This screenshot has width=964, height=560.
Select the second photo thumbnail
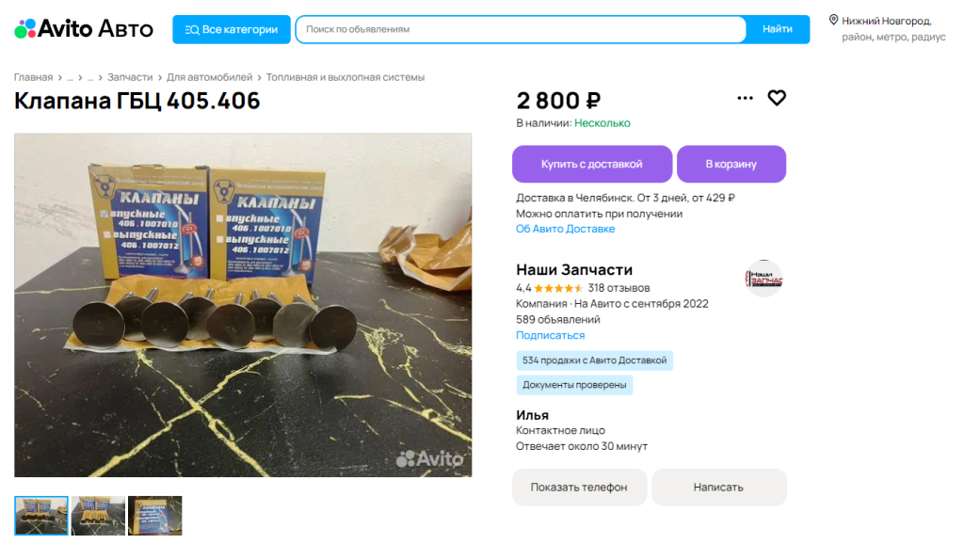click(x=98, y=515)
